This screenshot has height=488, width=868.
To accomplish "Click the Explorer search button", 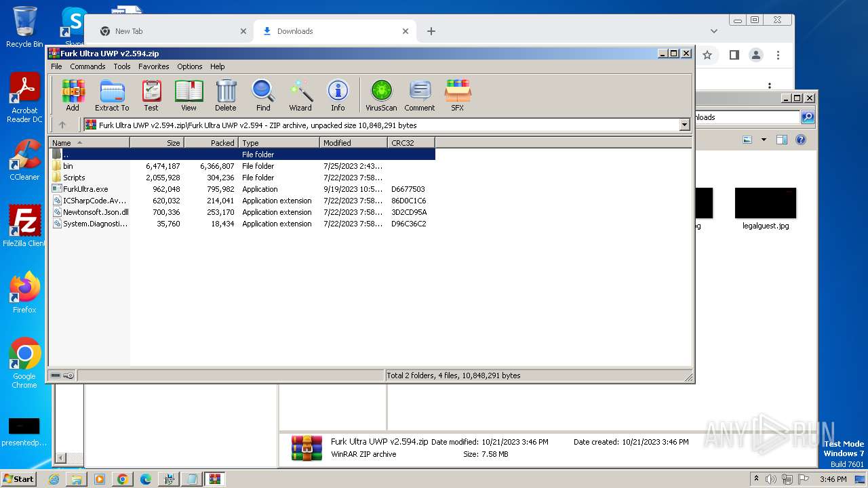I will click(808, 117).
